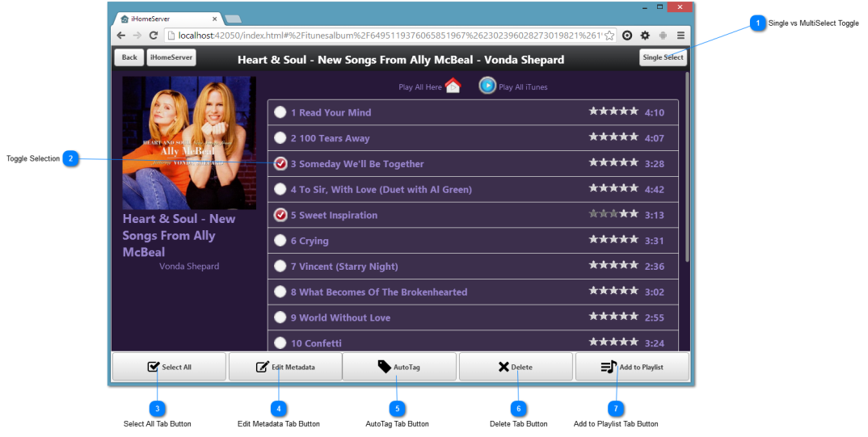868x437 pixels.
Task: Click the album title under the cover
Action: click(179, 235)
